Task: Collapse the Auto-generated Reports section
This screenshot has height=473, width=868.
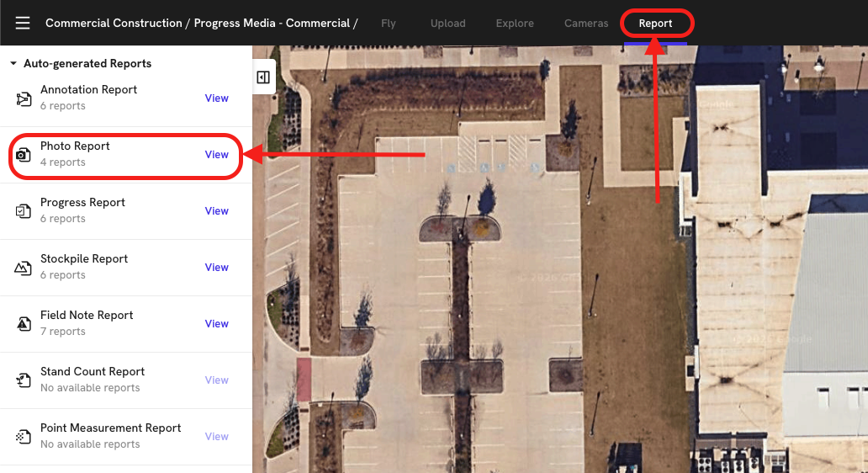Action: (x=13, y=64)
